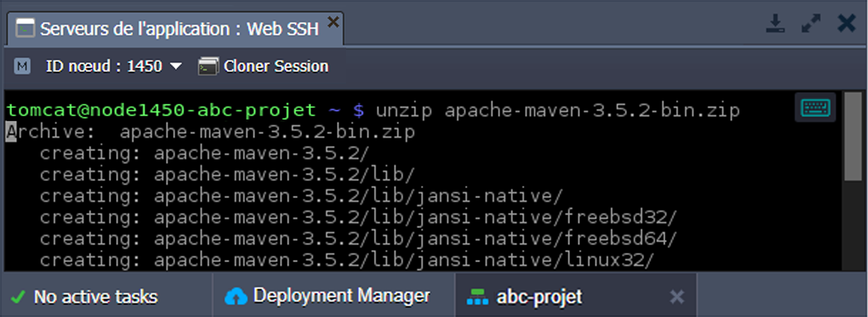Close the abc-projet bottom tab
The width and height of the screenshot is (868, 317).
click(x=677, y=297)
